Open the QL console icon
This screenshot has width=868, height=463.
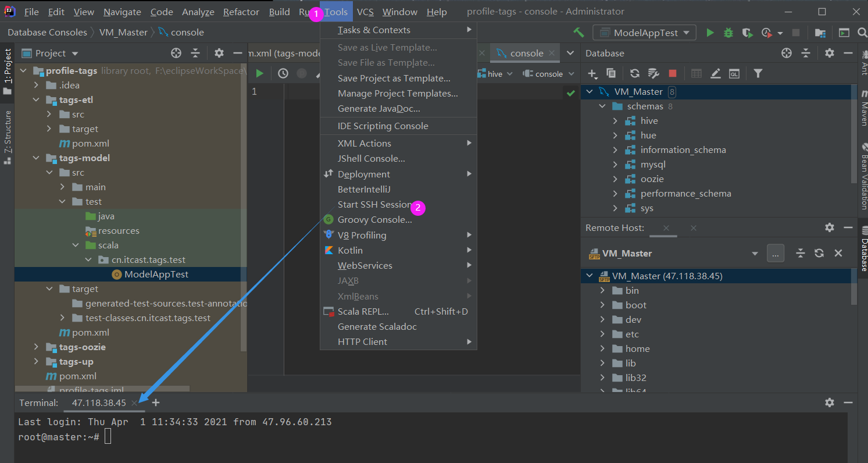tap(735, 73)
